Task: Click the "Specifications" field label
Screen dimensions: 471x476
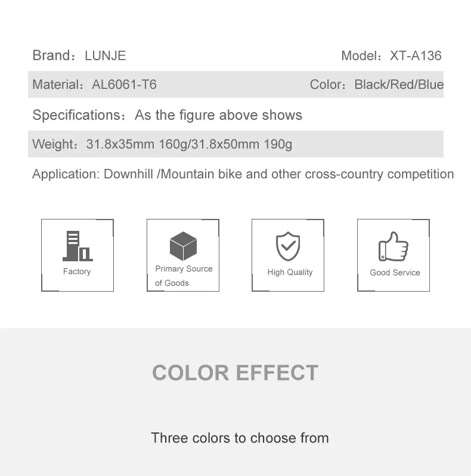Action: point(77,115)
